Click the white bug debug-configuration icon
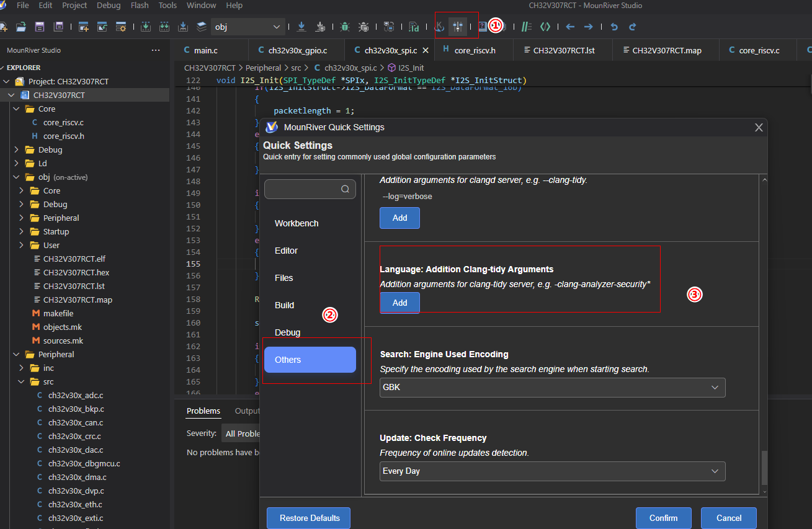This screenshot has height=529, width=812. tap(364, 27)
